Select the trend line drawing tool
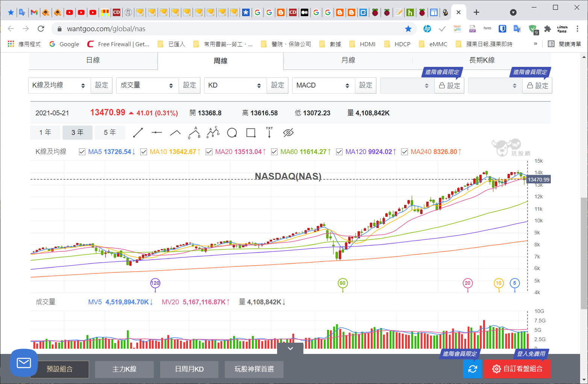 click(138, 133)
